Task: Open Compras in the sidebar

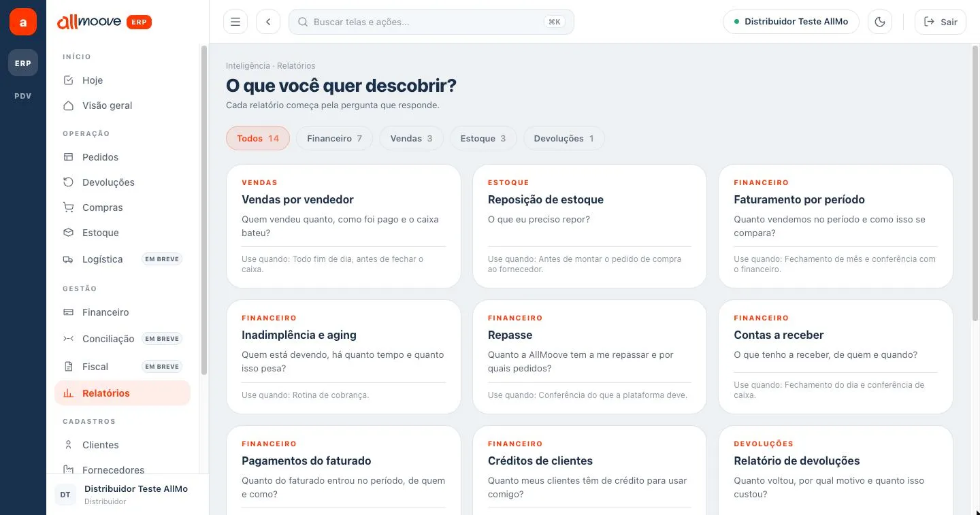Action: pyautogui.click(x=122, y=207)
